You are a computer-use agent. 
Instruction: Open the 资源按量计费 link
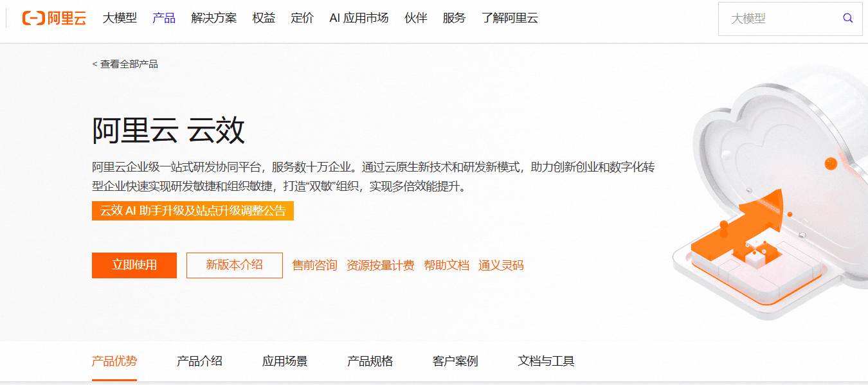point(381,265)
